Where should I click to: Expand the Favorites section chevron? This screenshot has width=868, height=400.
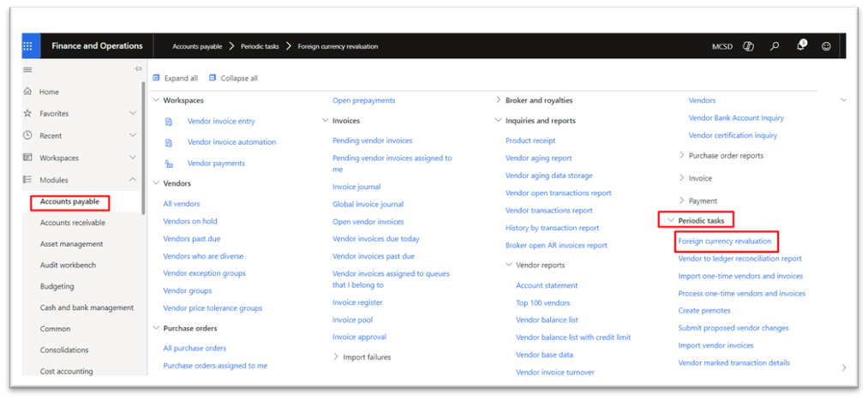pyautogui.click(x=132, y=113)
